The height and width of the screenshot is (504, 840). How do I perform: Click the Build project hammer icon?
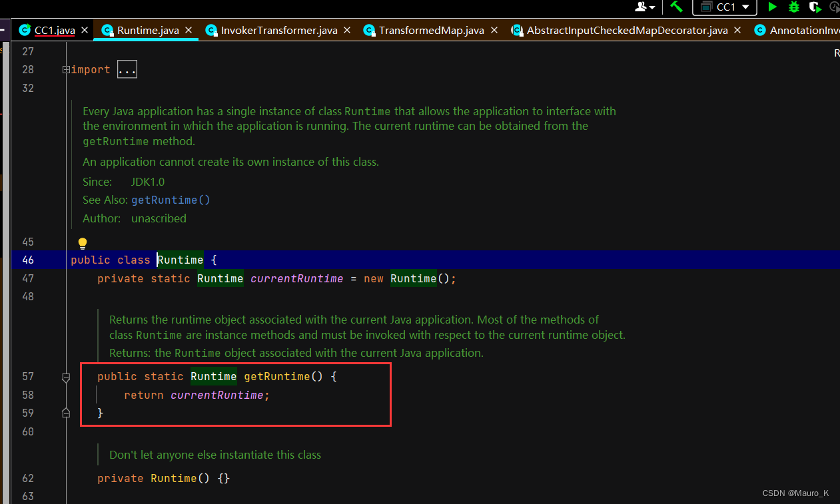pos(676,7)
